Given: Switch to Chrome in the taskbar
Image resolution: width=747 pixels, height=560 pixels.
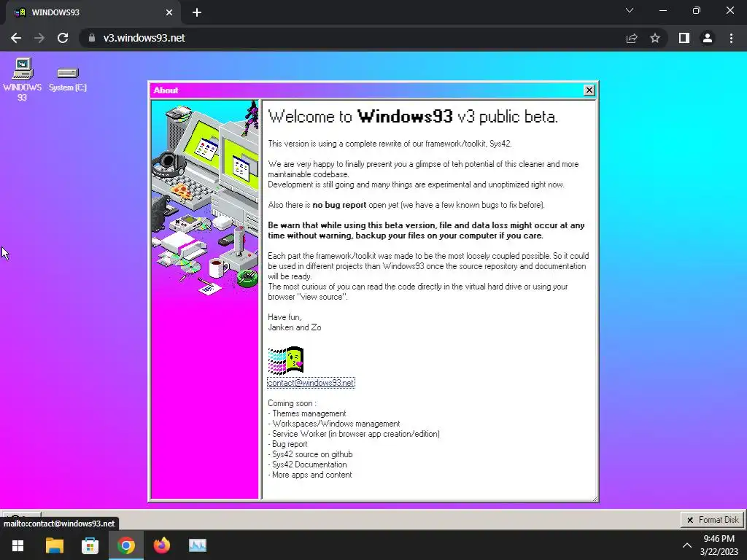Looking at the screenshot, I should (126, 545).
